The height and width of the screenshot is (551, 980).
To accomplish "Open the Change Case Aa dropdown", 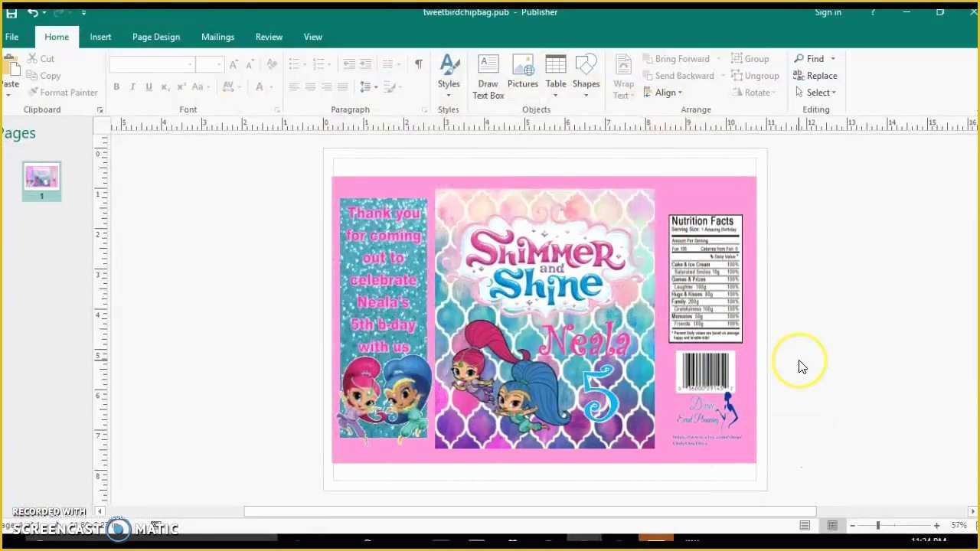I will (x=199, y=87).
